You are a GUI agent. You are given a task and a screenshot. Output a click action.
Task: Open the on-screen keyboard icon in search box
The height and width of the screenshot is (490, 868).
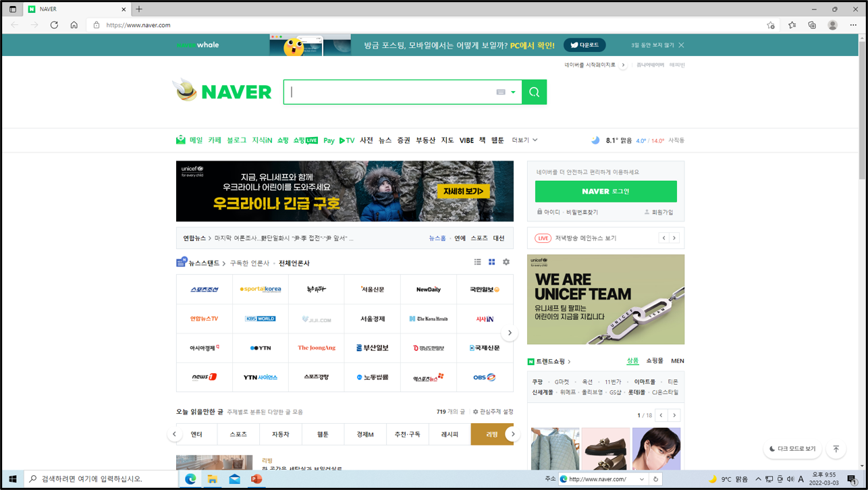click(x=501, y=92)
